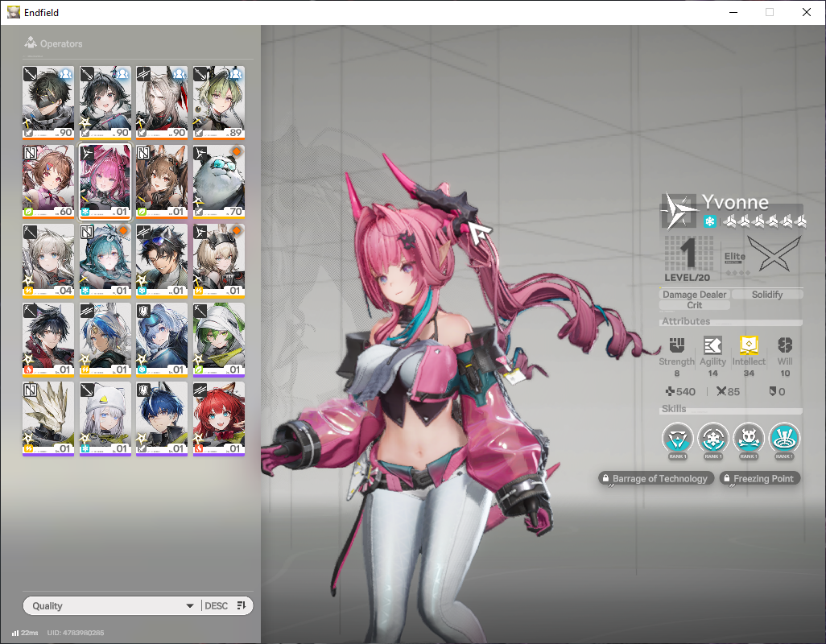826x644 pixels.
Task: Click the Skills section header
Action: click(x=674, y=408)
